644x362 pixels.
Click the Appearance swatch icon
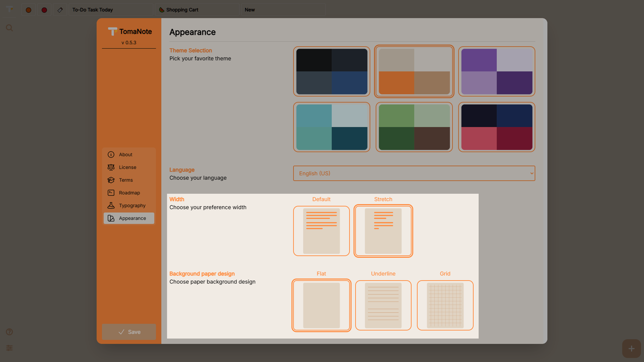pos(111,218)
